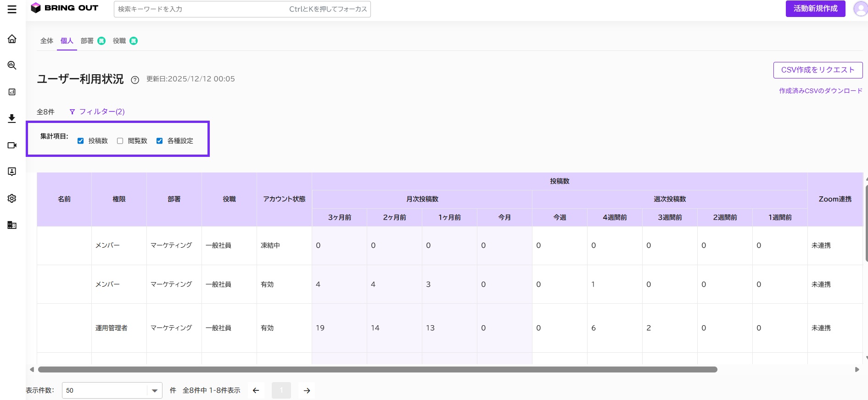868x400 pixels.
Task: Click the 3週間前 column header
Action: (x=670, y=217)
